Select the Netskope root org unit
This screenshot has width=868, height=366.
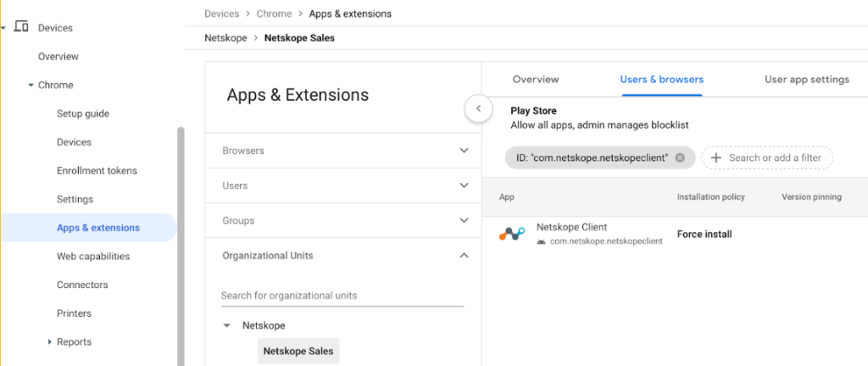click(264, 325)
